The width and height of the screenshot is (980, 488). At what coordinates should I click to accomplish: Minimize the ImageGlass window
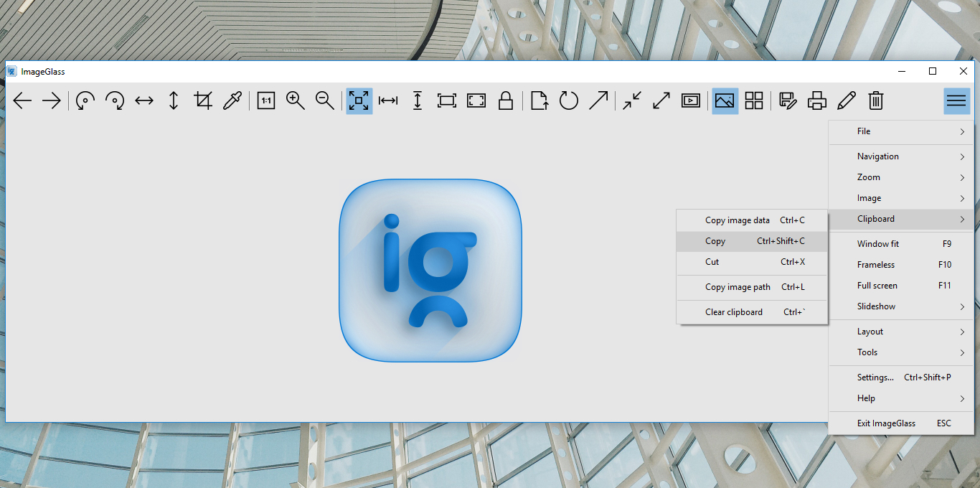click(x=902, y=71)
